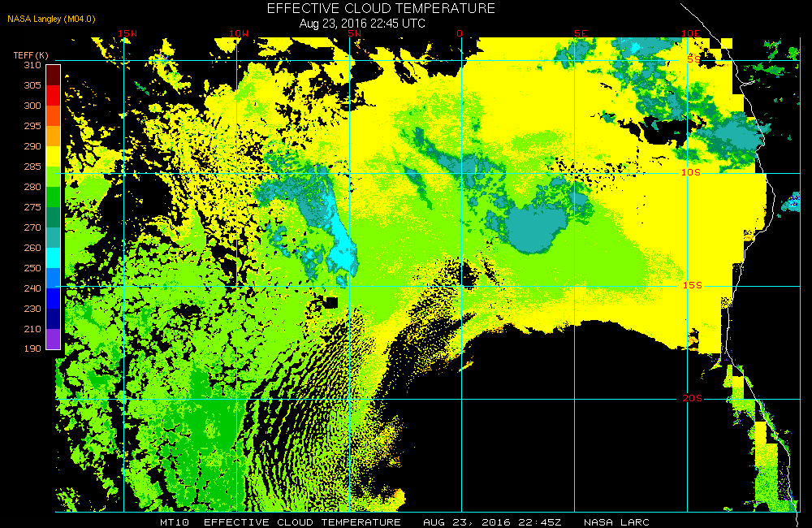The height and width of the screenshot is (528, 812).
Task: Click the 310 K dark red color swatch
Action: tap(53, 75)
